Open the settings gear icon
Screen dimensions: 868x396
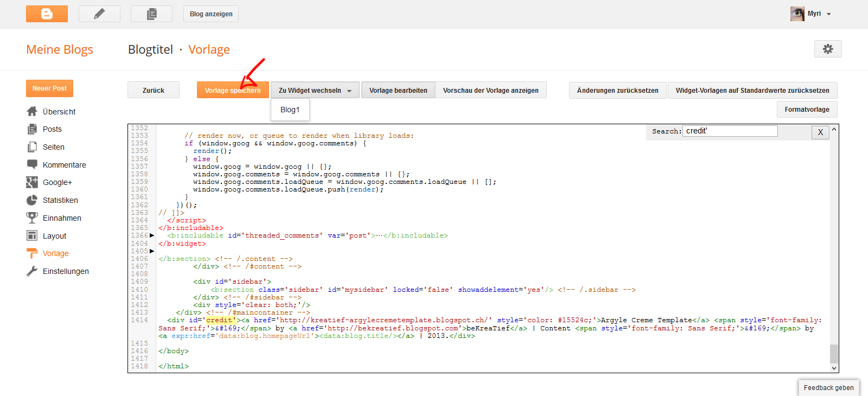828,49
